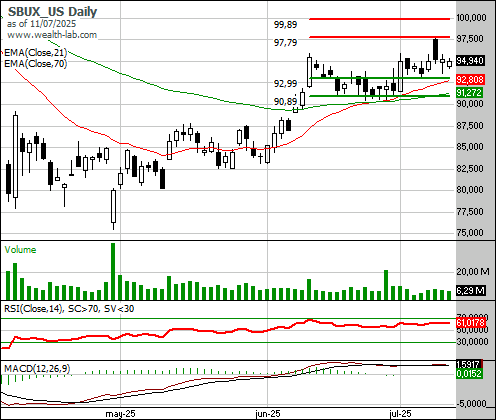Select the Volume pane label

point(20,250)
